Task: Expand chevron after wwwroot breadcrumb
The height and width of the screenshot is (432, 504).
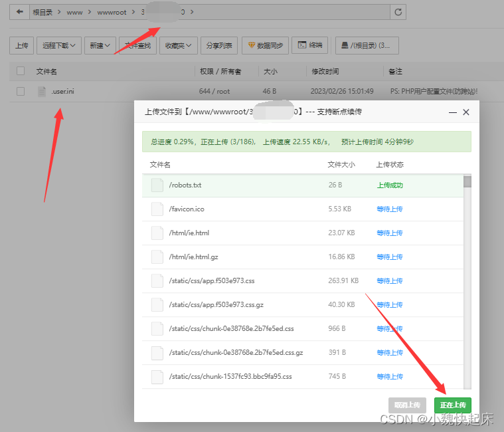Action: (133, 12)
